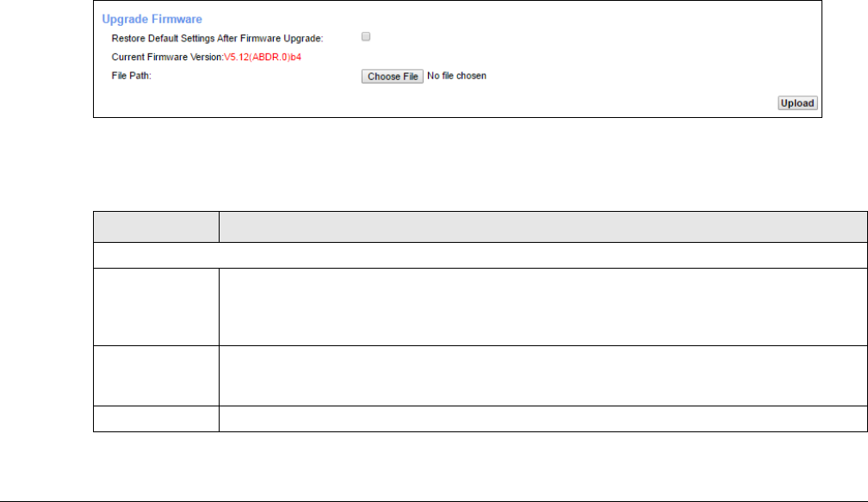Click the Upload button
Viewport: 868px width, 502px height.
[797, 103]
